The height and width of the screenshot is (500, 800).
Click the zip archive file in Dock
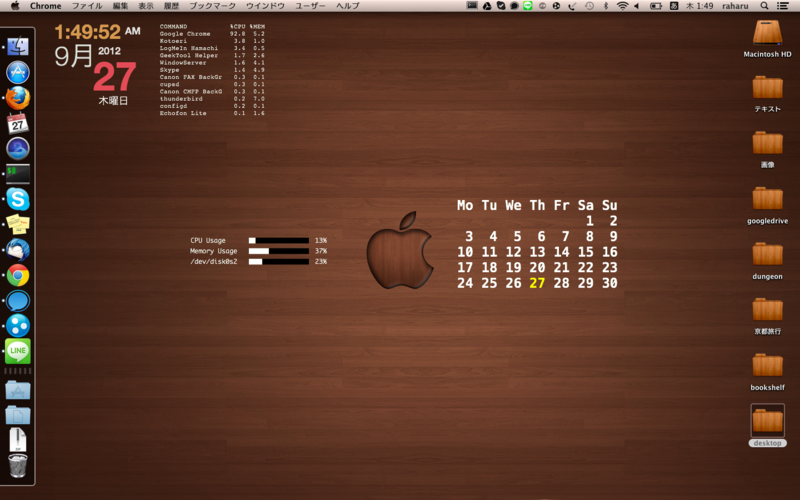coord(17,439)
